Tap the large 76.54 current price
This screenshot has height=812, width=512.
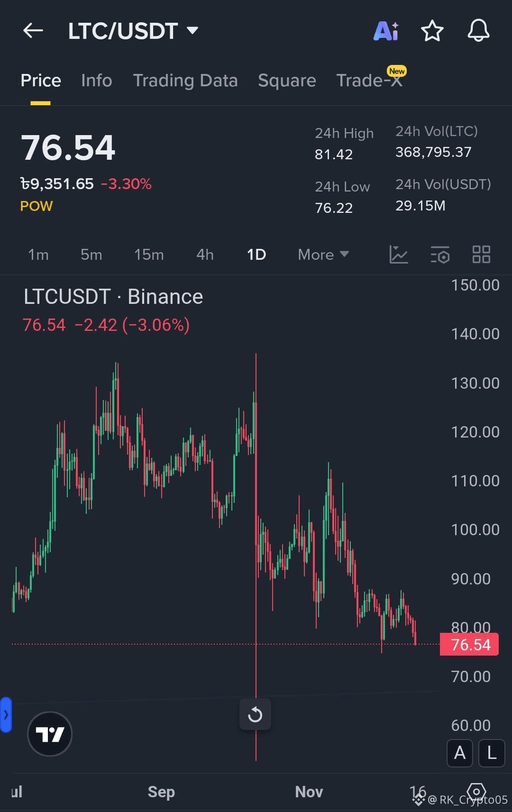(68, 147)
